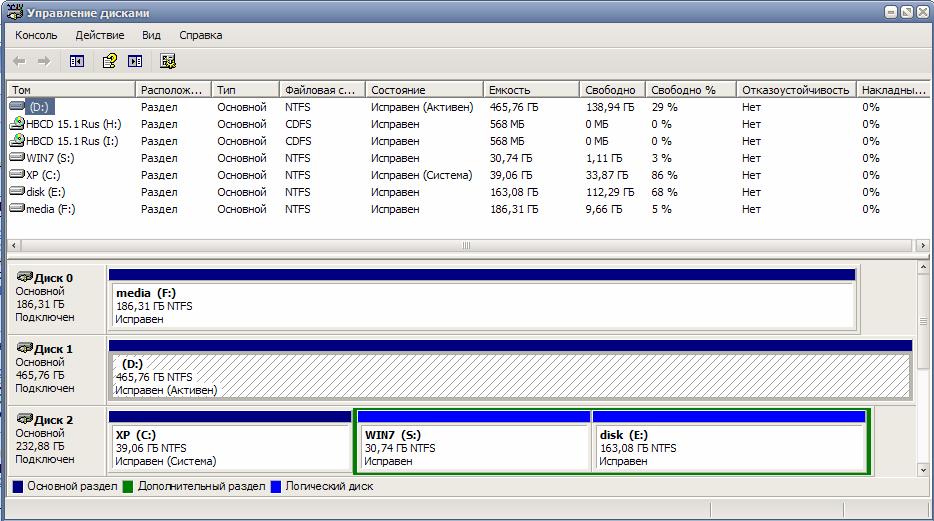This screenshot has height=521, width=934.
Task: Select the WIN7 (S:) logical drive block
Action: click(x=473, y=447)
